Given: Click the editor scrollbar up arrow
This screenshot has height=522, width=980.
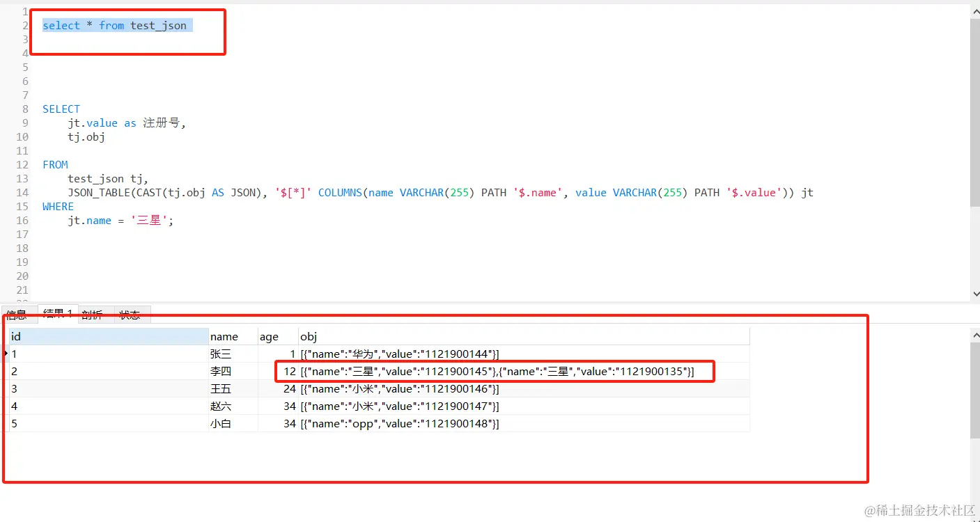Looking at the screenshot, I should click(x=974, y=13).
